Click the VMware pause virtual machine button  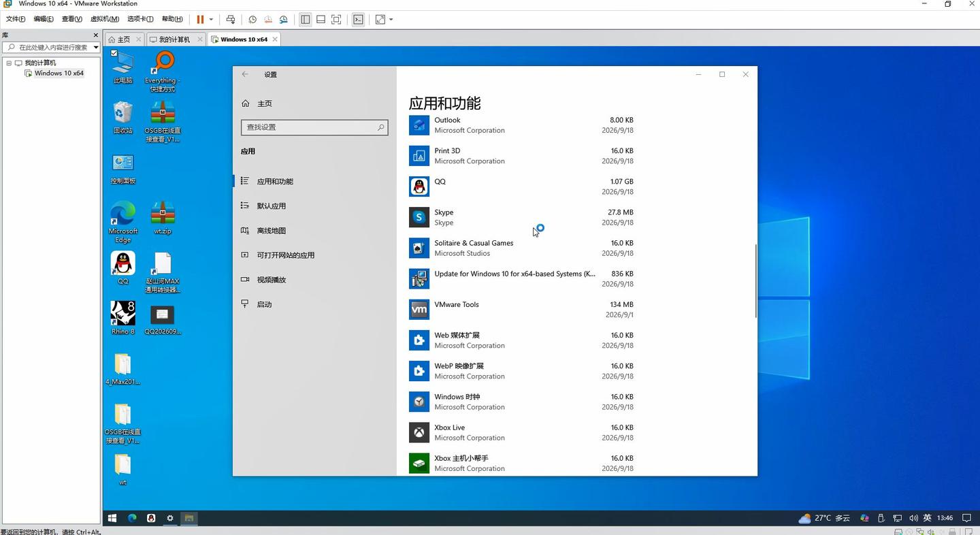200,19
